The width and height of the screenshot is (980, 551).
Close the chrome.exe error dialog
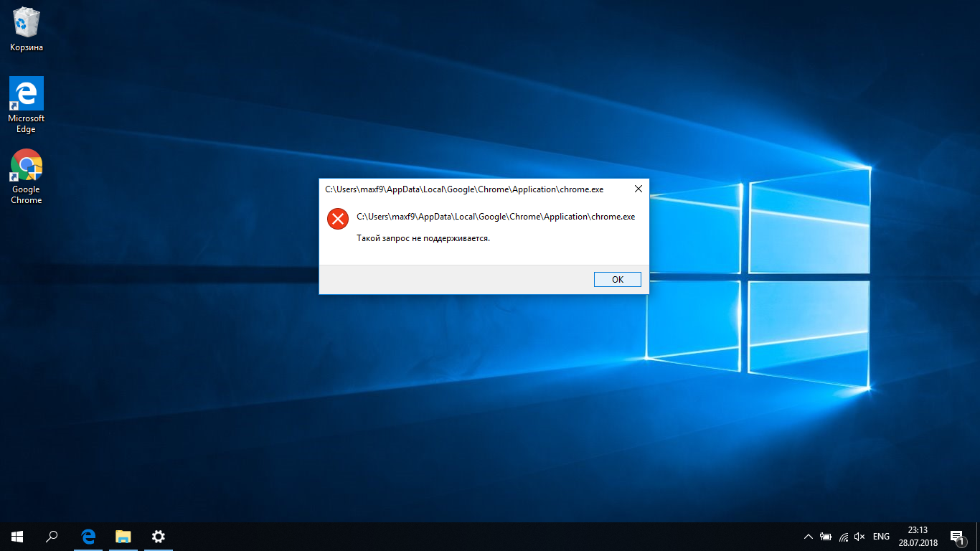pos(638,189)
